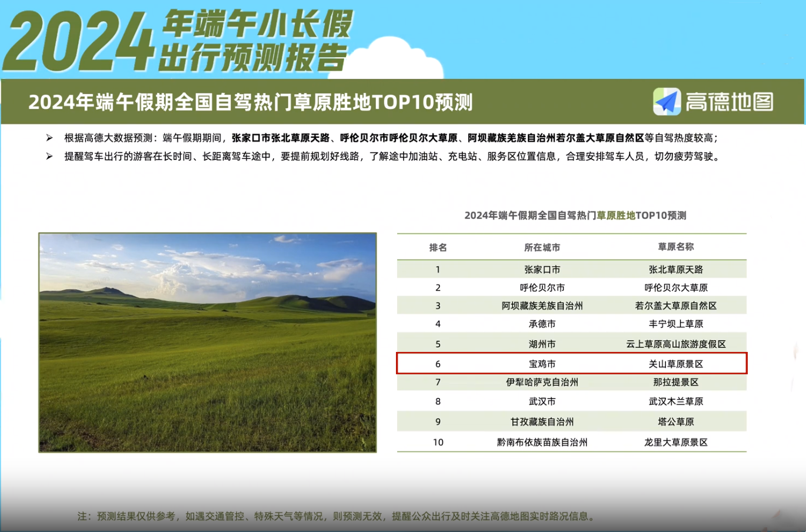Click rank number 10 in table
This screenshot has width=806, height=532.
438,443
